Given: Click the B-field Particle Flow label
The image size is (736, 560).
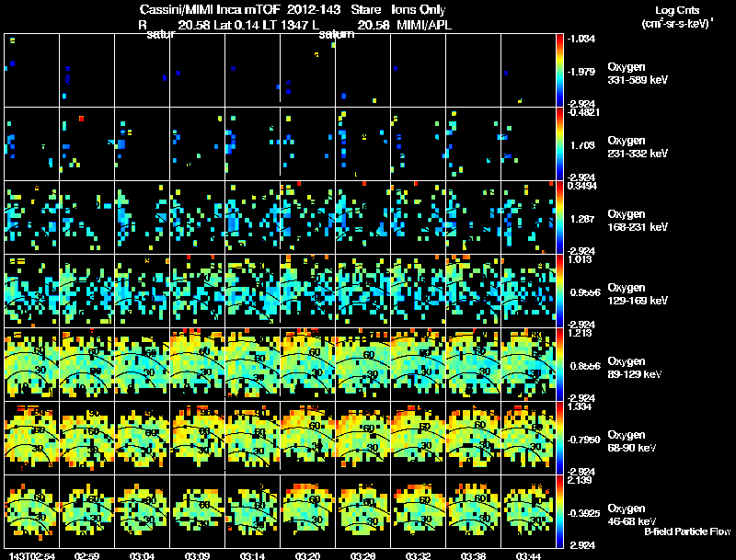Looking at the screenshot, I should [x=687, y=531].
